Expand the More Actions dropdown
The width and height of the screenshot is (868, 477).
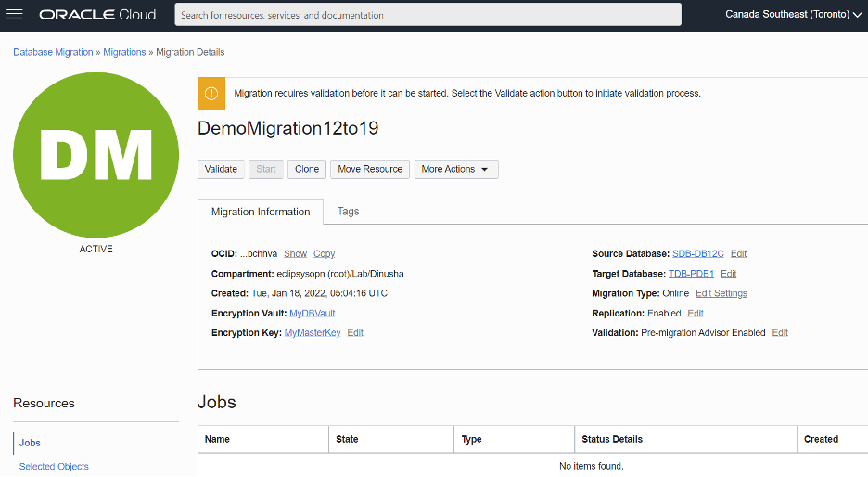click(x=456, y=169)
